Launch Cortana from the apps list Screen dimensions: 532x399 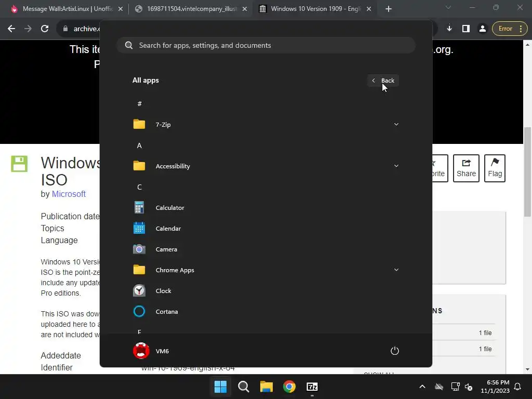click(x=265, y=312)
